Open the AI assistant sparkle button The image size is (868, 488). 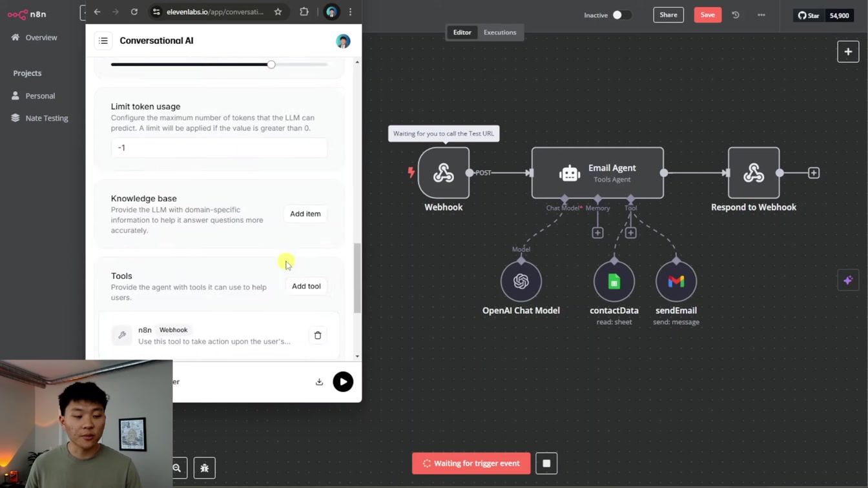point(848,280)
